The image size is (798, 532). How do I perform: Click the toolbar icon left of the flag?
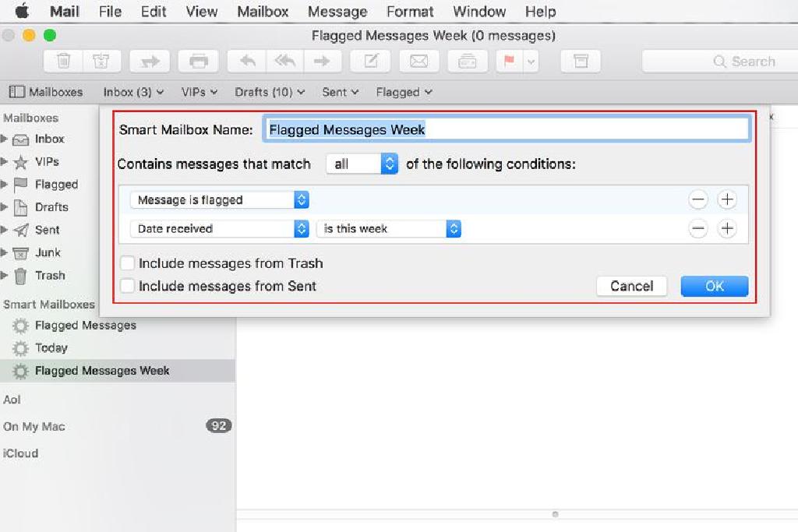click(468, 62)
